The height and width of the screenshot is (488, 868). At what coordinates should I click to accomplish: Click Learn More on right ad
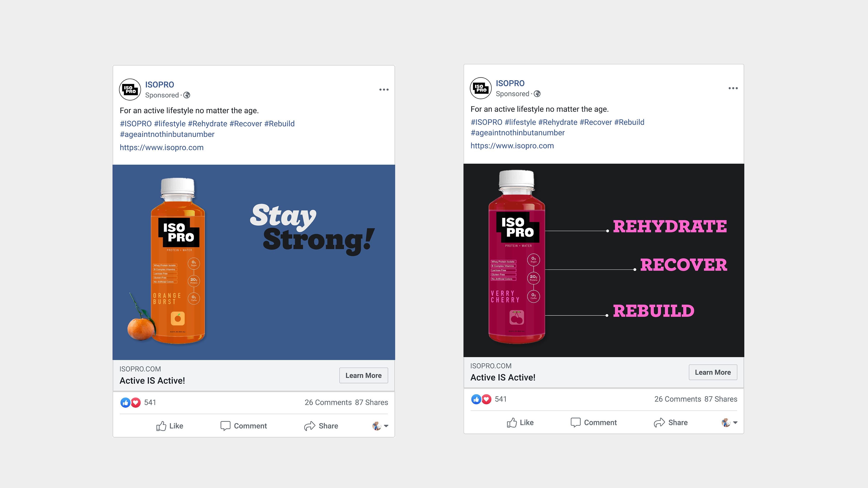713,373
